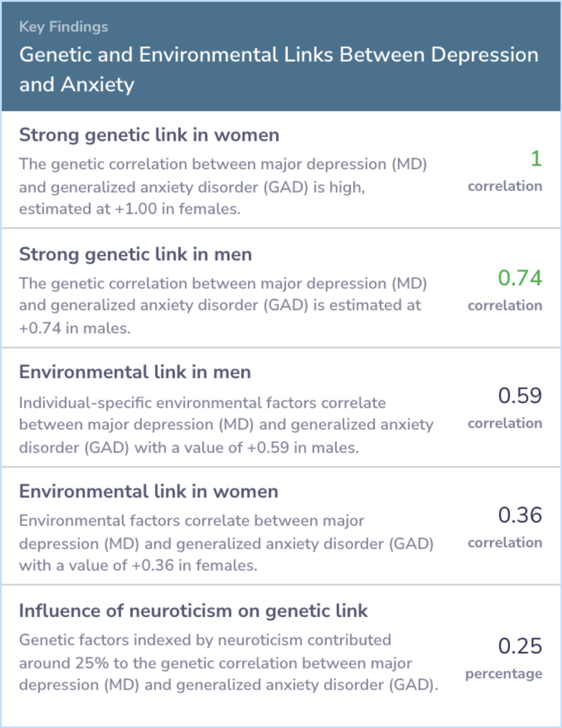Click the green correlation value 1
562x728 pixels.
tap(536, 159)
